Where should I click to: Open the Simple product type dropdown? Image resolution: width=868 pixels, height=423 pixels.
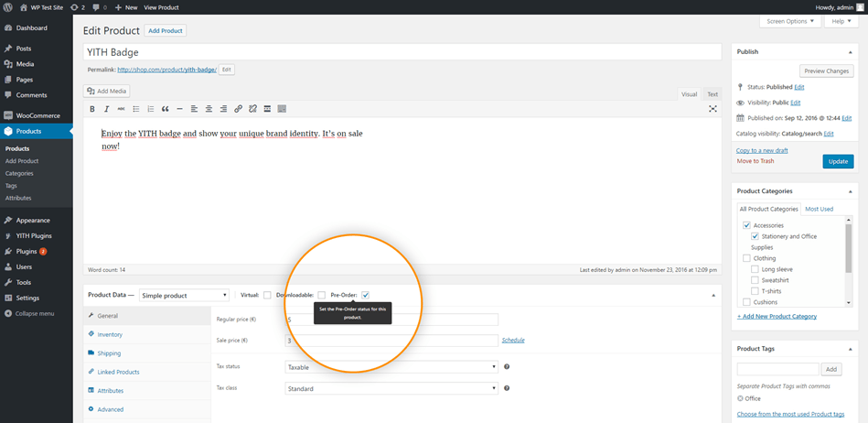click(x=185, y=296)
